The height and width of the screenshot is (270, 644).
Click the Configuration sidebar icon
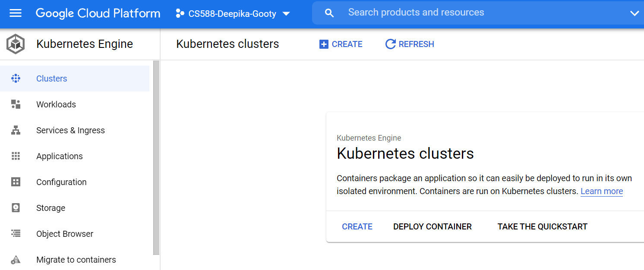point(16,182)
